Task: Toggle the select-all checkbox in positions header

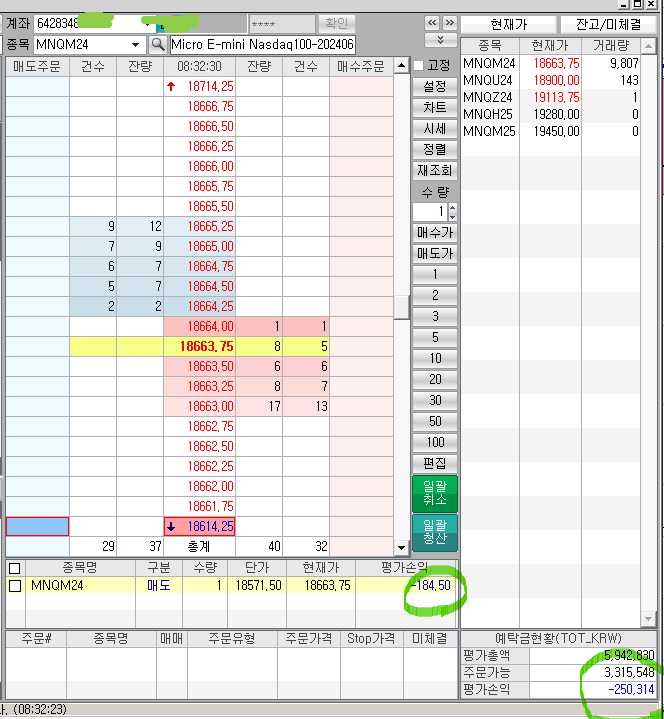Action: tap(15, 568)
